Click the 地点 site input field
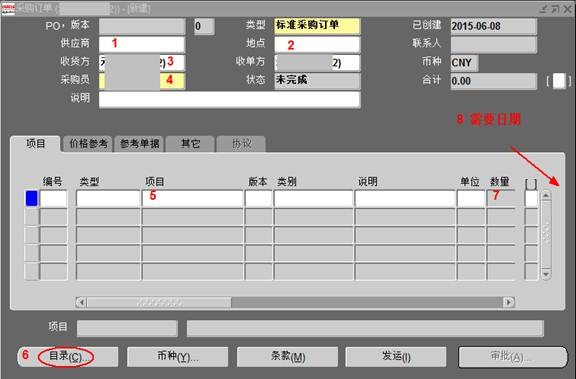Screen dimensions: 576x379 pos(317,44)
